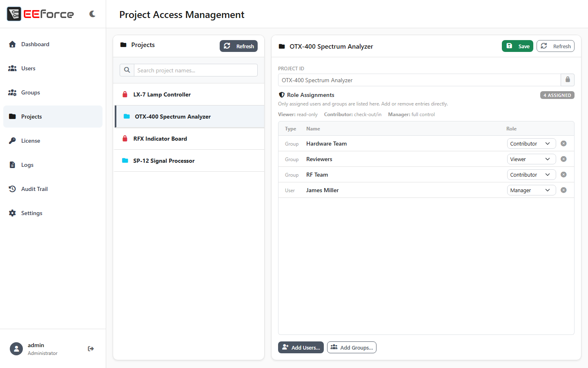This screenshot has height=368, width=588.
Task: Log out using the sign-out icon
Action: coord(91,349)
